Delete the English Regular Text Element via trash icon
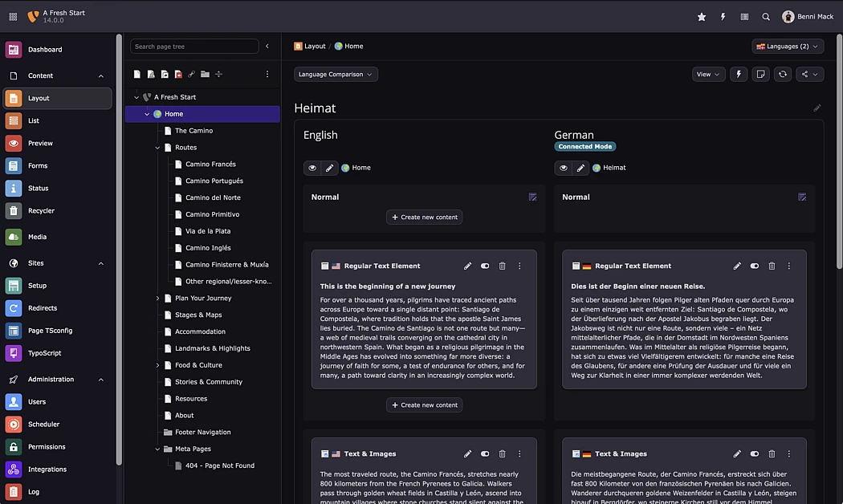The width and height of the screenshot is (843, 504). pyautogui.click(x=502, y=266)
